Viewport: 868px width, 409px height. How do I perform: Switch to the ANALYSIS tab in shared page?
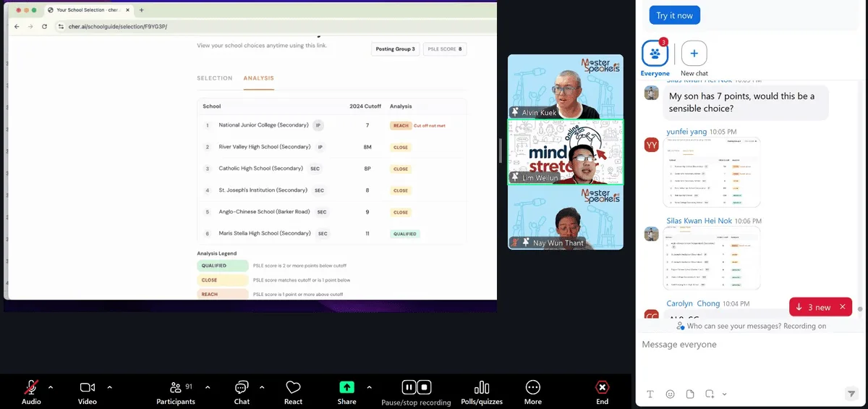click(x=259, y=78)
